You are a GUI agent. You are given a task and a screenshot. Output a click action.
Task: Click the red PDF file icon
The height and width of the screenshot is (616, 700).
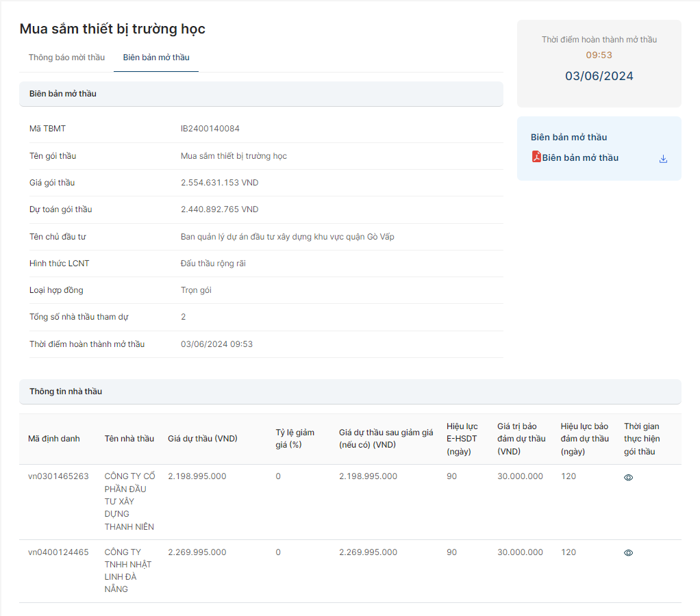click(536, 157)
